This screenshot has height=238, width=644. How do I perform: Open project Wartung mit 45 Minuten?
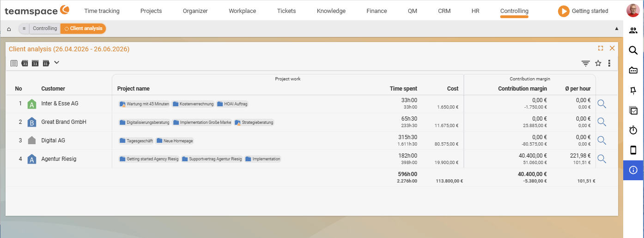point(145,104)
